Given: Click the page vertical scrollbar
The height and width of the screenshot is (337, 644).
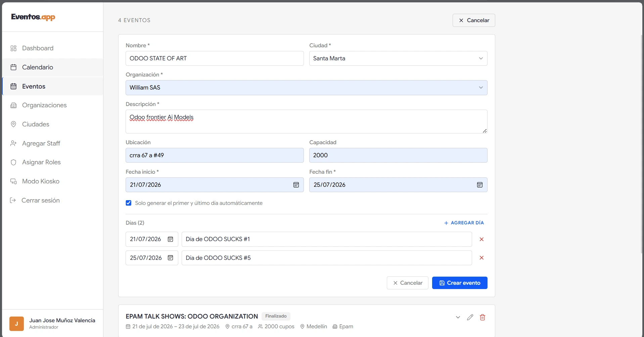Looking at the screenshot, I should coord(642,144).
